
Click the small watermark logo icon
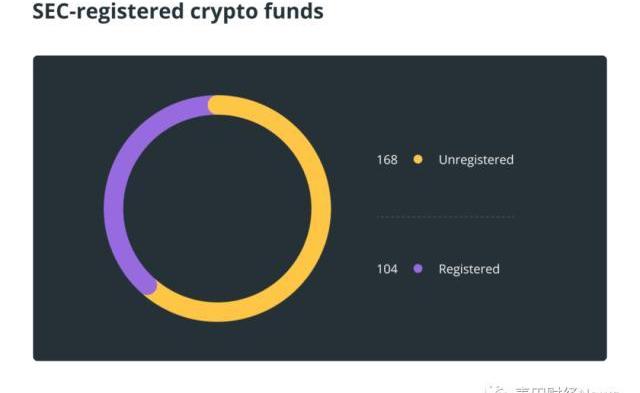(x=498, y=389)
